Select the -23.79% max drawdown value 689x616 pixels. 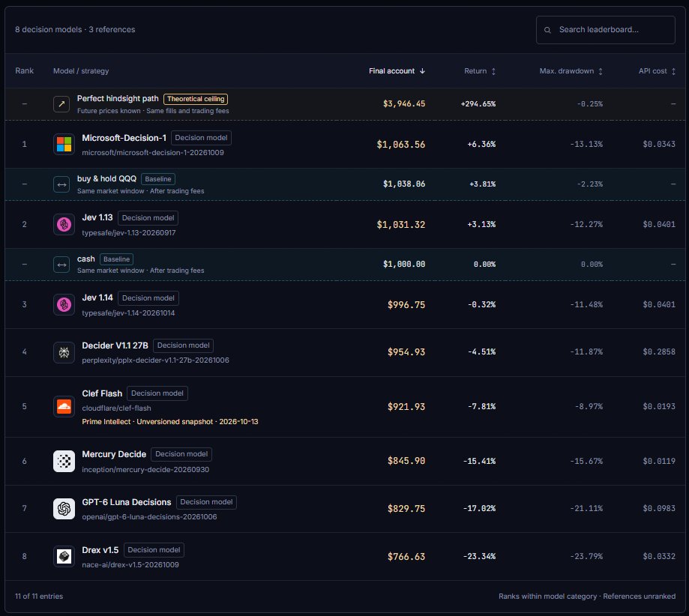click(586, 556)
